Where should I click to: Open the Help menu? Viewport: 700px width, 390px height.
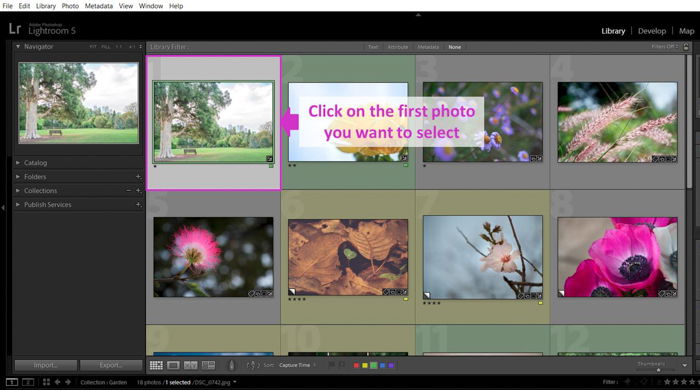(176, 6)
